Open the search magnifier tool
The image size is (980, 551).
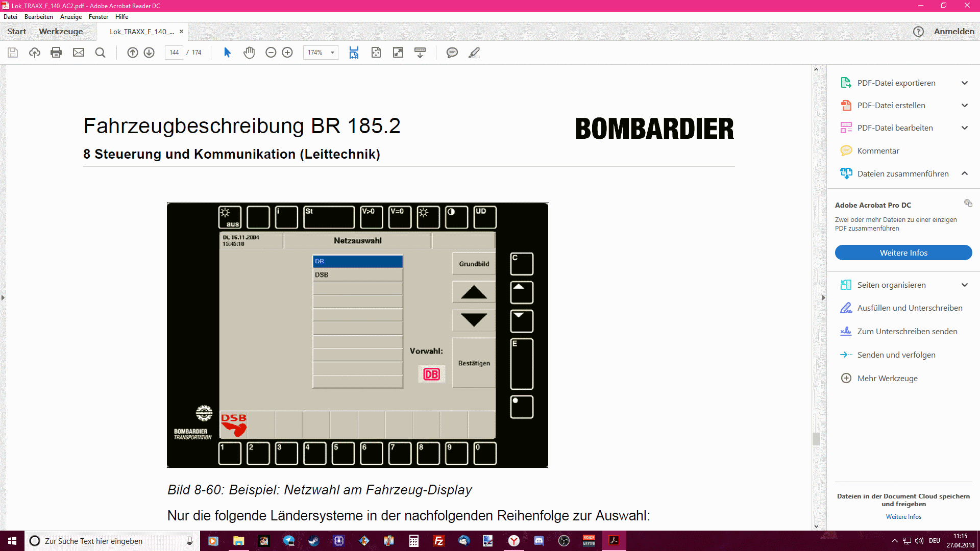tap(100, 53)
